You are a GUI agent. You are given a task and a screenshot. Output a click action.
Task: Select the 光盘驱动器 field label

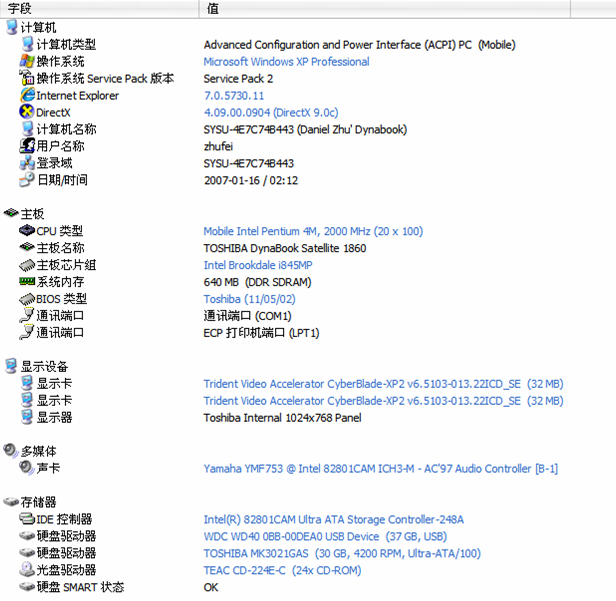point(66,570)
